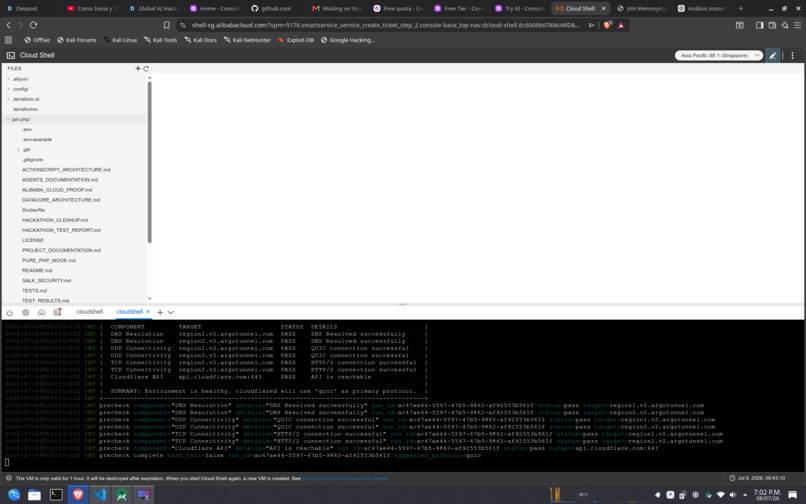Click the terminal command prompt cursor
Viewport: 806px width, 504px height.
coord(7,462)
